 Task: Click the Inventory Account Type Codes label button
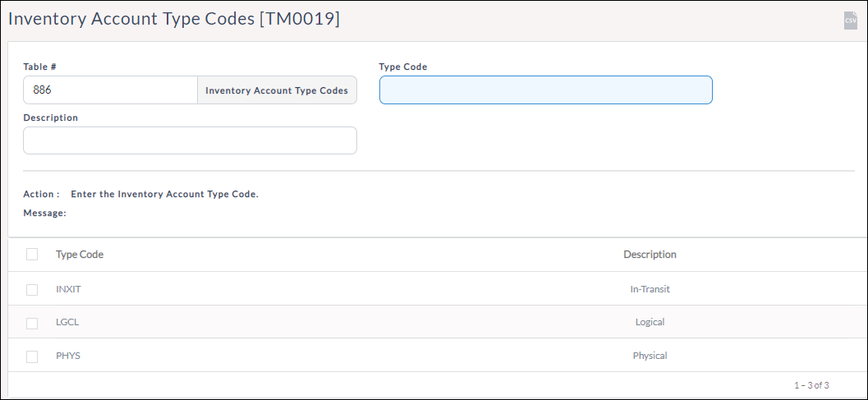(277, 90)
